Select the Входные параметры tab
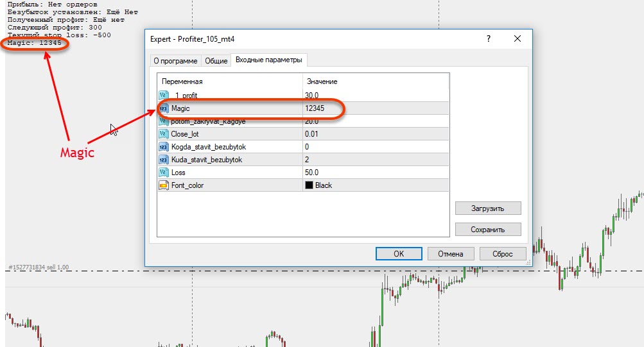 pos(268,60)
